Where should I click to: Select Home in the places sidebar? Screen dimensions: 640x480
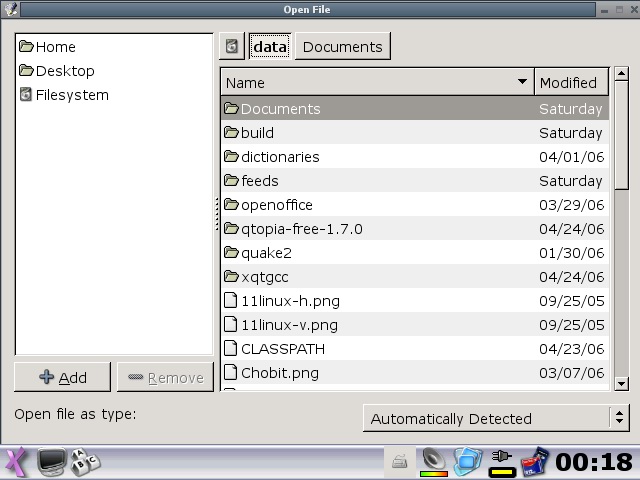55,47
